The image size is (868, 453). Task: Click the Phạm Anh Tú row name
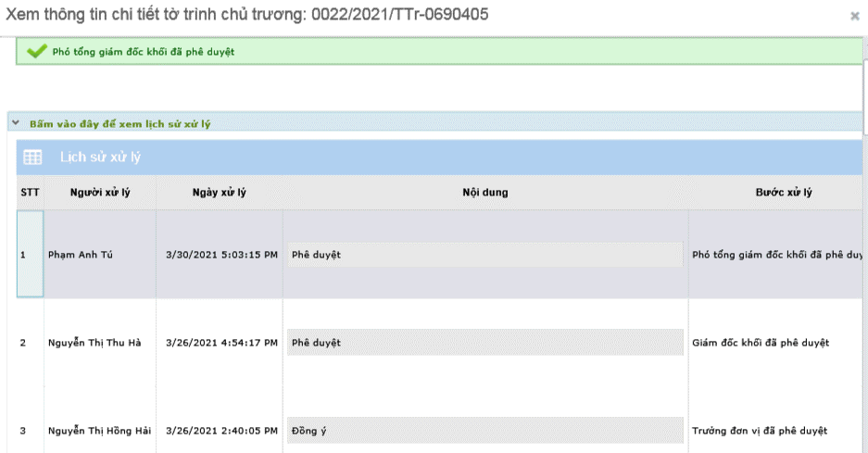pos(81,255)
